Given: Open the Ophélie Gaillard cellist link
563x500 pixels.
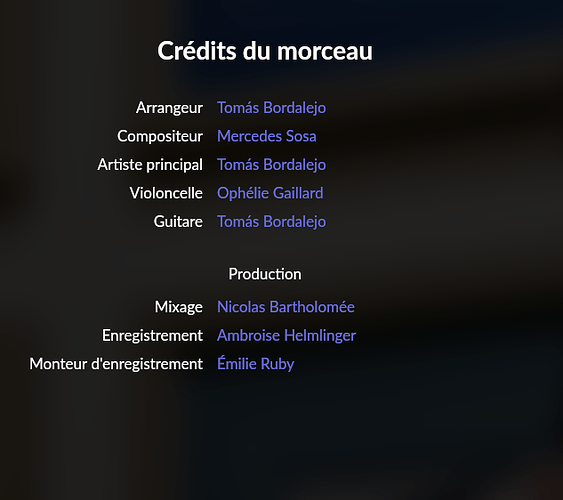Looking at the screenshot, I should [270, 193].
